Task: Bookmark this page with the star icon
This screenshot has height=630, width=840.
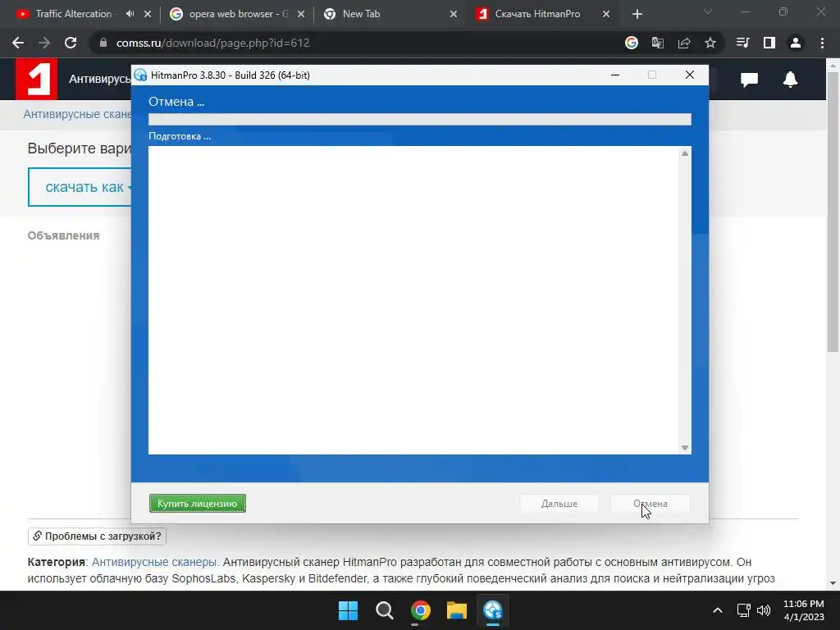Action: (710, 43)
